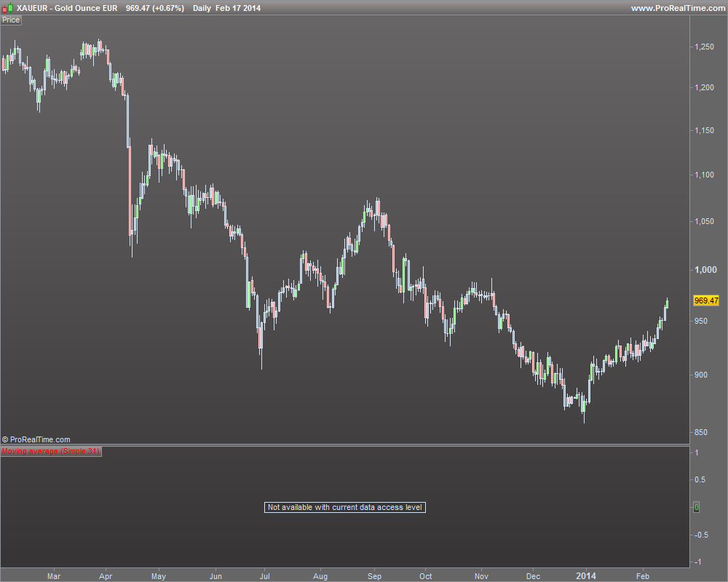The width and height of the screenshot is (728, 582).
Task: Click the Daily timeframe text in header
Action: click(x=202, y=8)
